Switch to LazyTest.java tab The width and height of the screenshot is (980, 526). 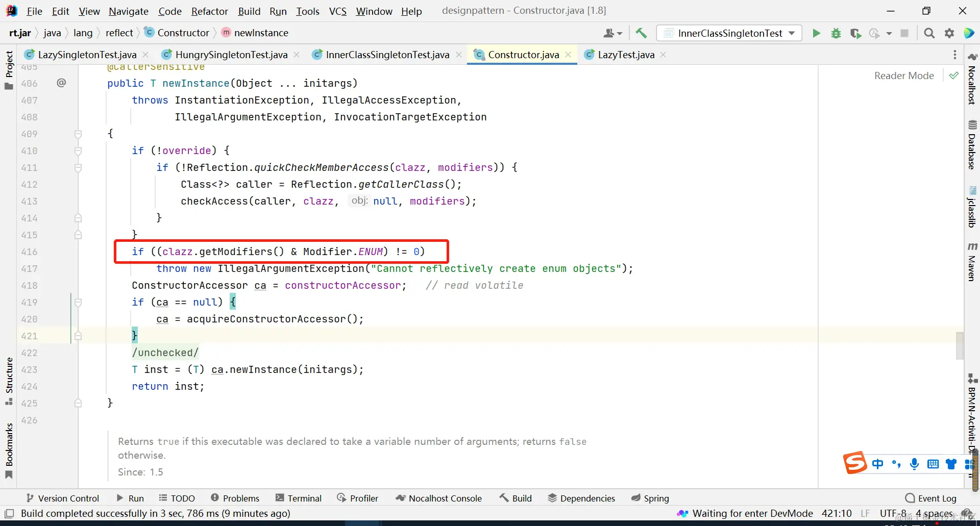[626, 55]
